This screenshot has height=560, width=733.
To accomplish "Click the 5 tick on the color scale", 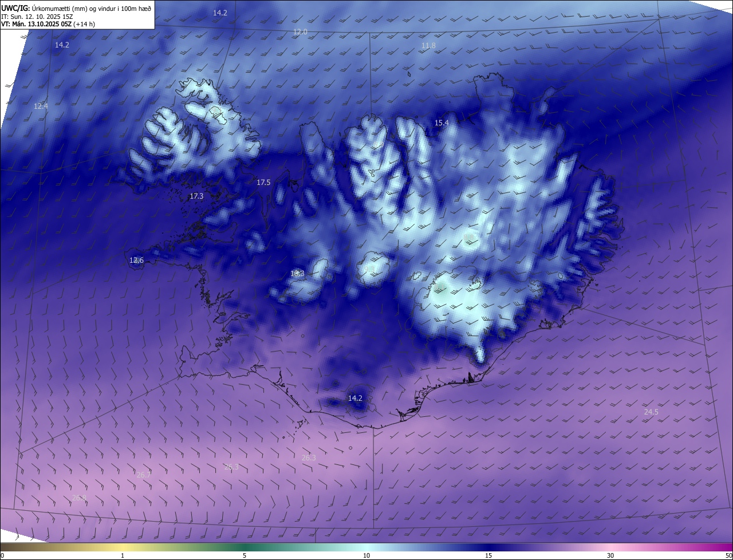I will [x=245, y=555].
